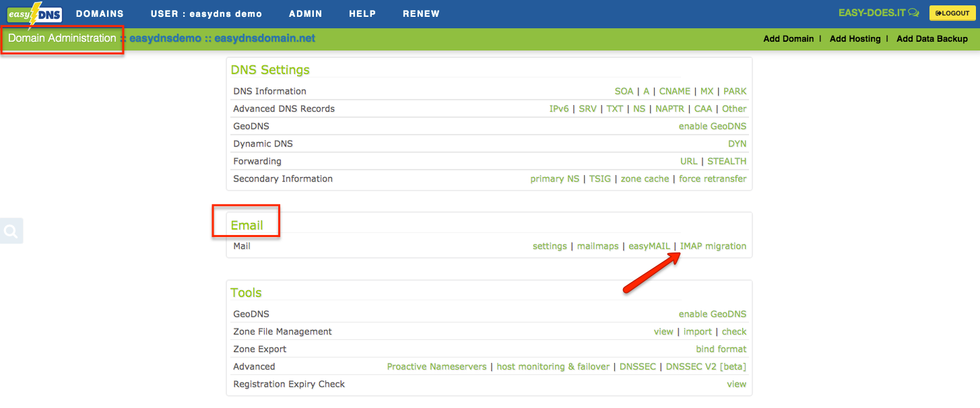Open A record settings
The width and height of the screenshot is (980, 408).
pos(646,92)
